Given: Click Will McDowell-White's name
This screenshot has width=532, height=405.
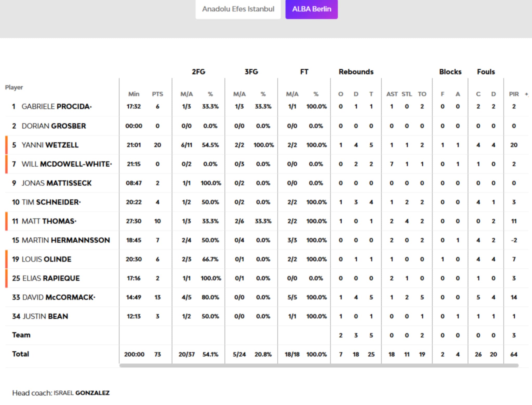Looking at the screenshot, I should click(x=66, y=164).
